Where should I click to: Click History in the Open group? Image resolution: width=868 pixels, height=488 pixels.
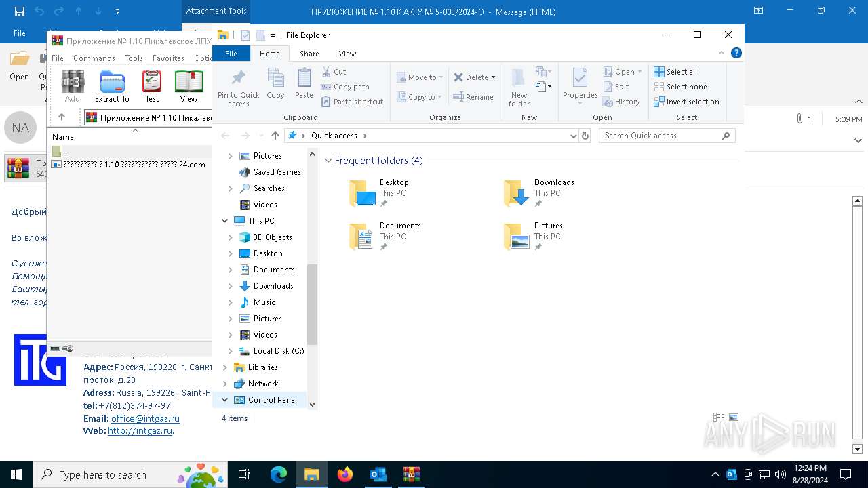621,102
